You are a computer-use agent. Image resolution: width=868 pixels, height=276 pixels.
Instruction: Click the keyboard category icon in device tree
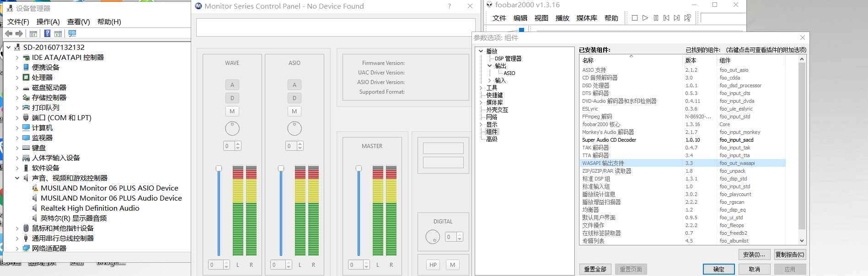[x=26, y=148]
